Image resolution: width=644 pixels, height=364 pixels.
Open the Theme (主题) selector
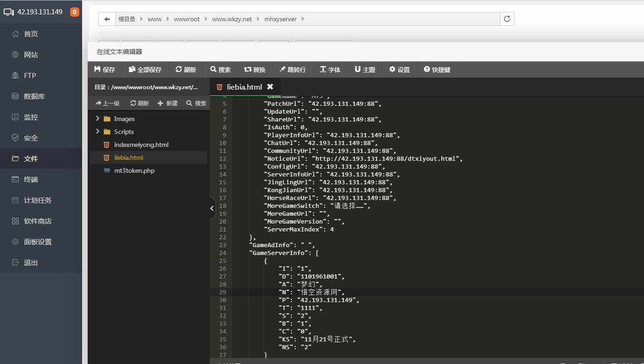point(364,69)
